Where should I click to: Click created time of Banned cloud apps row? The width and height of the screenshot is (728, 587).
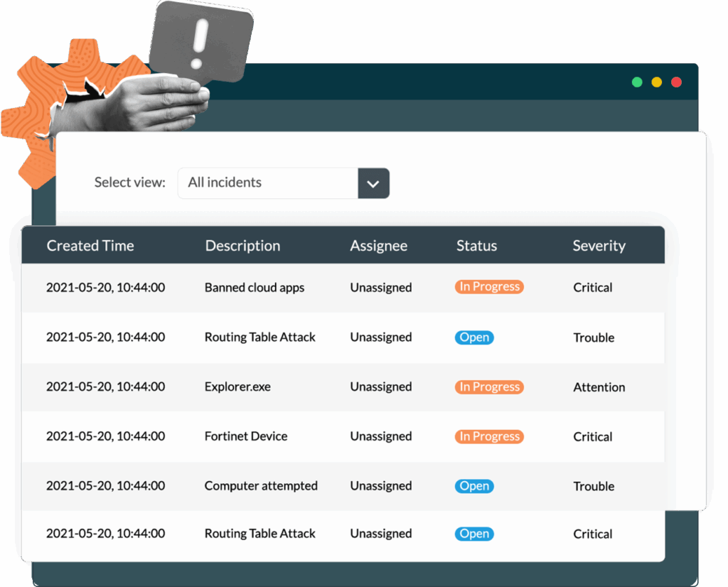[105, 288]
